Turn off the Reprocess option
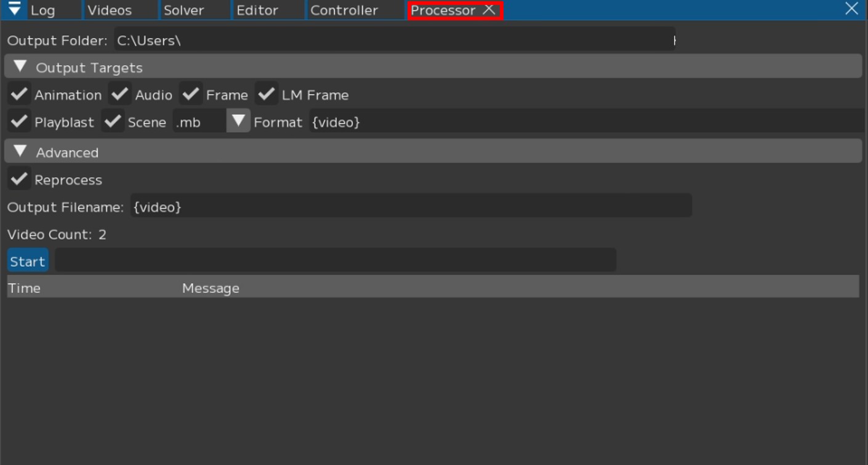This screenshot has width=868, height=465. [19, 179]
